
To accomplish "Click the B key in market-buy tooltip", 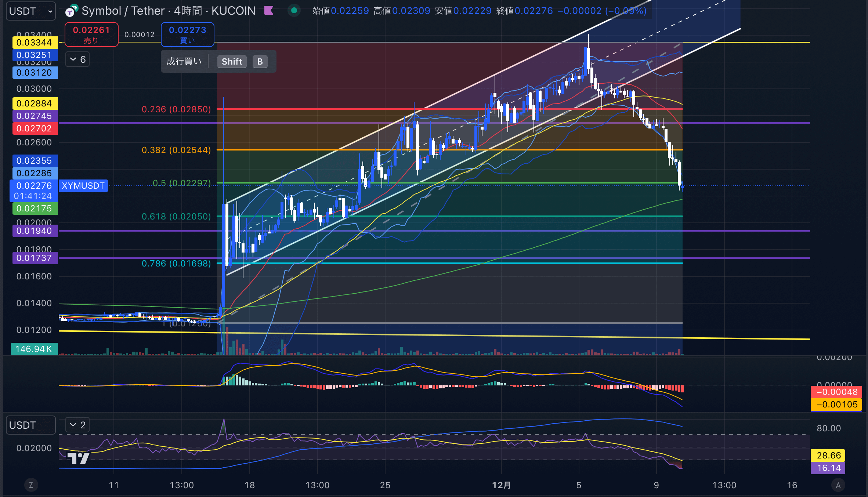I will pos(260,61).
